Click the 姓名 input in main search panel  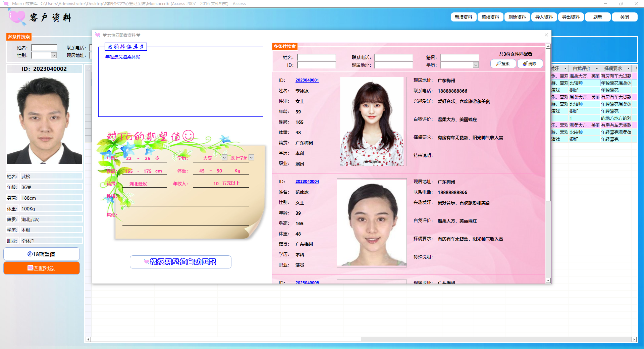44,48
